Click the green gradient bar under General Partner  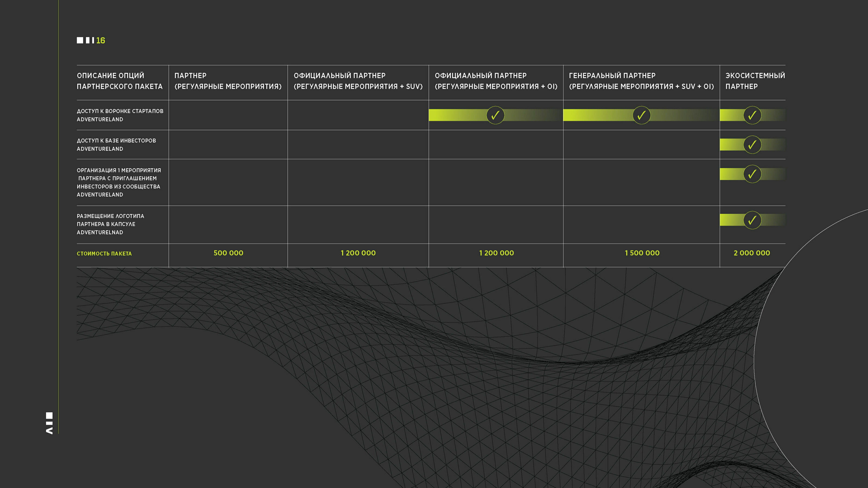pos(593,115)
